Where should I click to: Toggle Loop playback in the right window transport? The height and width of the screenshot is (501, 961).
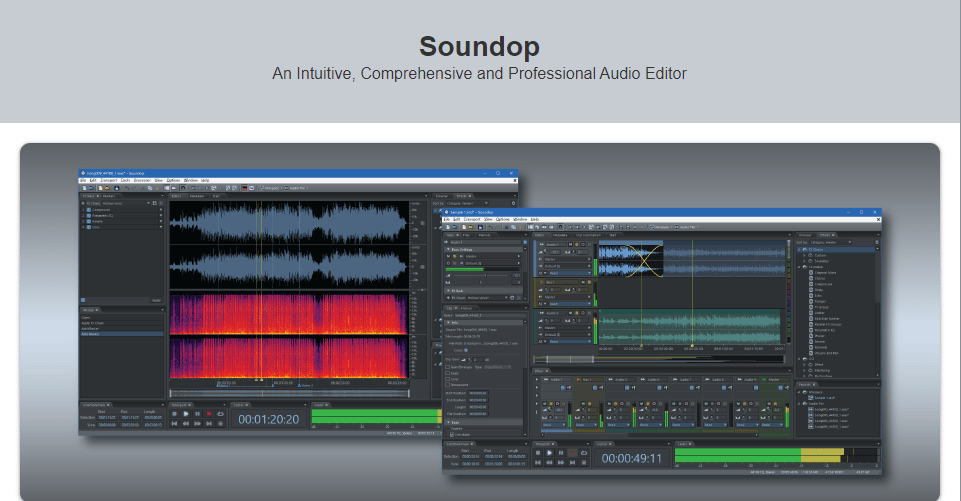(583, 453)
